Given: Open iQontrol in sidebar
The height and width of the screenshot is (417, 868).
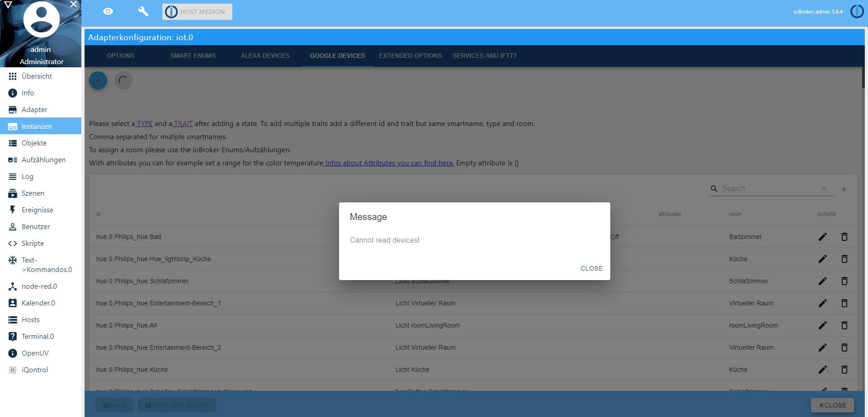Looking at the screenshot, I should [x=41, y=370].
